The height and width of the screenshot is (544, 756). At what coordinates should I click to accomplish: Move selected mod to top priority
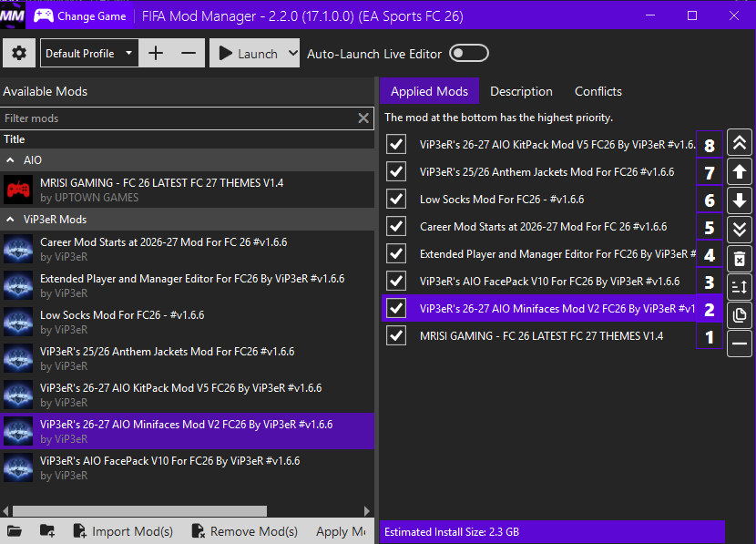739,143
